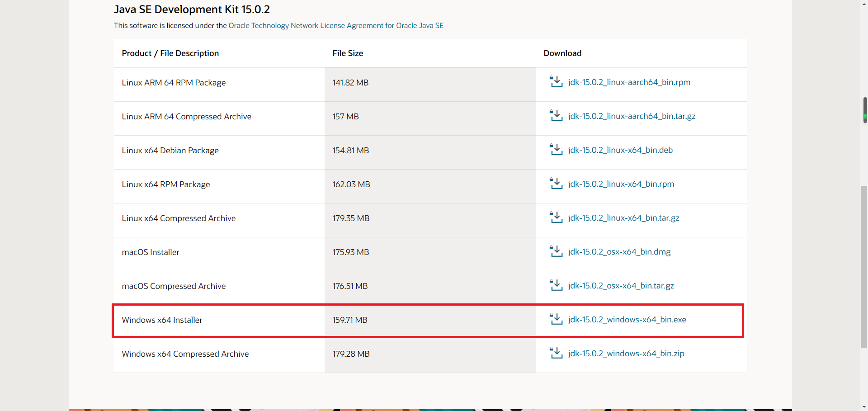Select the 'Windows x64 Installer' text
Viewport: 868px width, 411px height.
pos(162,320)
